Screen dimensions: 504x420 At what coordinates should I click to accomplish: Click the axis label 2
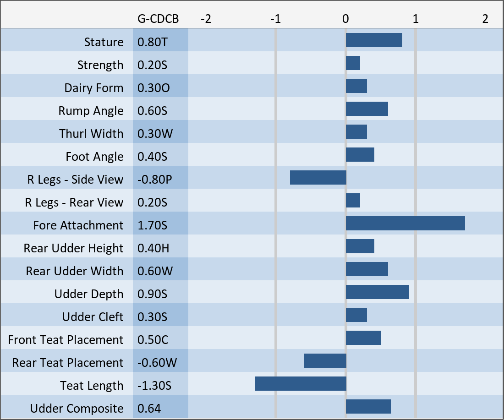click(485, 19)
